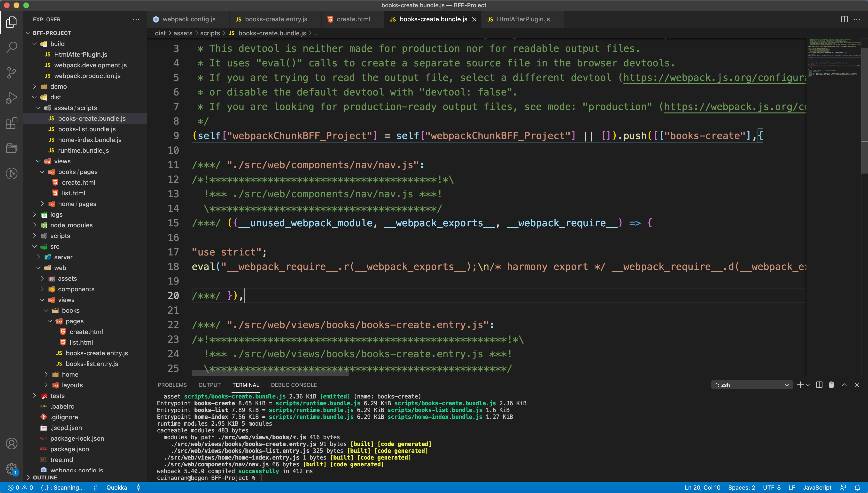
Task: Close the terminal panel
Action: [857, 385]
